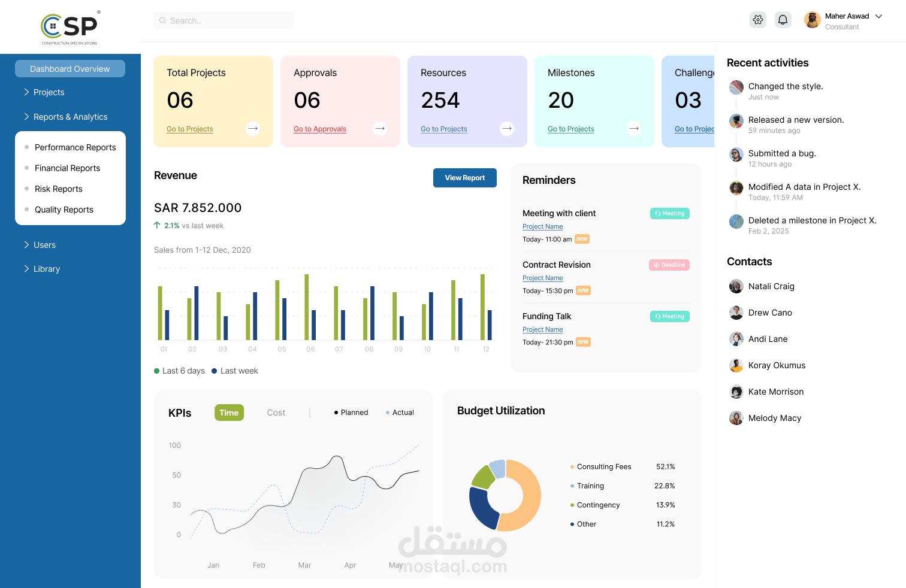This screenshot has width=906, height=588.
Task: Focus the Search field
Action: (x=224, y=20)
